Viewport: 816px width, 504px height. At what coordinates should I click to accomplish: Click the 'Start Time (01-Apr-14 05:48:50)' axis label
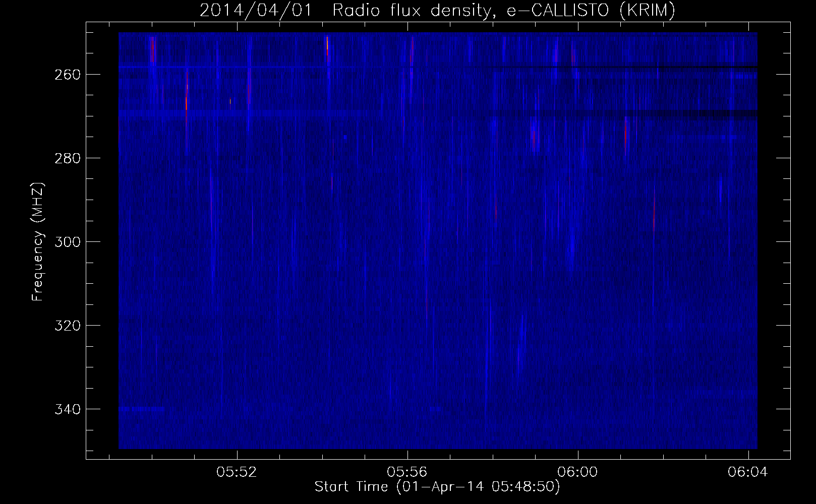pos(437,487)
